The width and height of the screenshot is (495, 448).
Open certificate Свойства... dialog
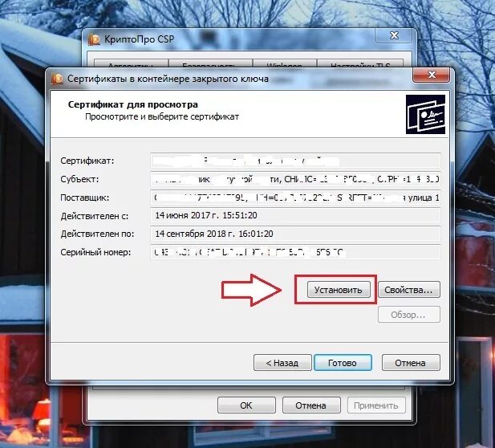(x=409, y=290)
